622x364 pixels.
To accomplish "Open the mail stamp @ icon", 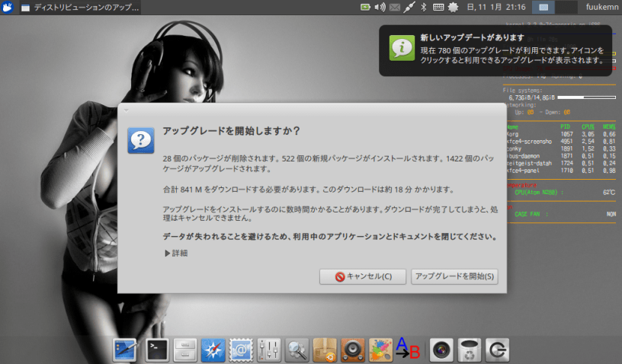I will pos(241,350).
